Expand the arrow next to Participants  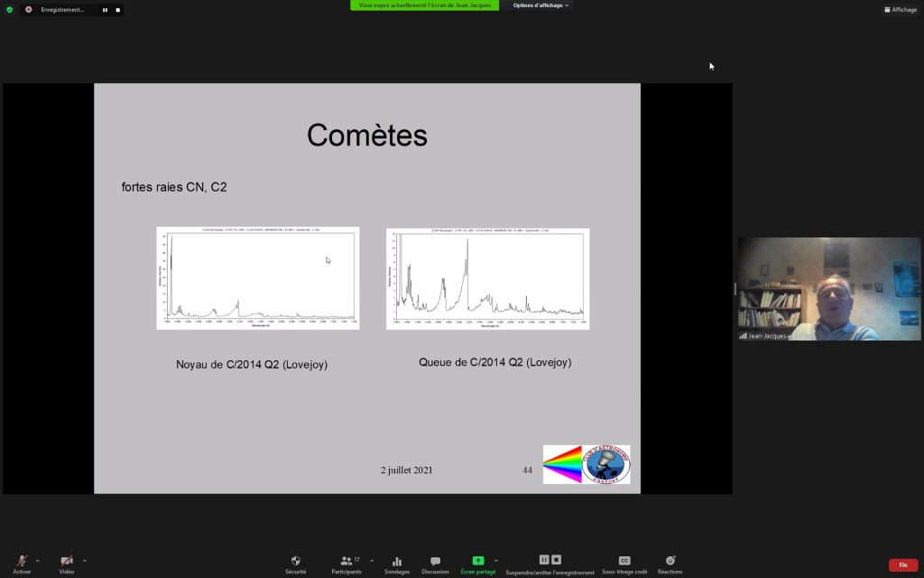coord(371,561)
